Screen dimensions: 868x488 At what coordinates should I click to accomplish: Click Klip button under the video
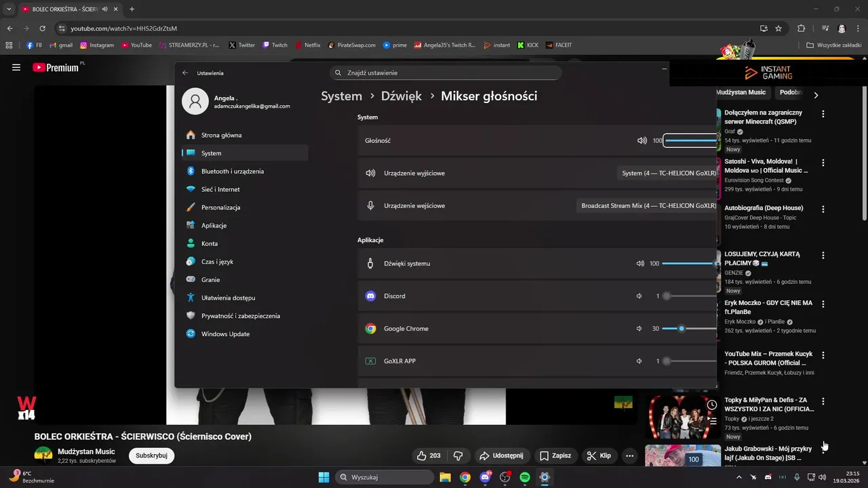599,455
